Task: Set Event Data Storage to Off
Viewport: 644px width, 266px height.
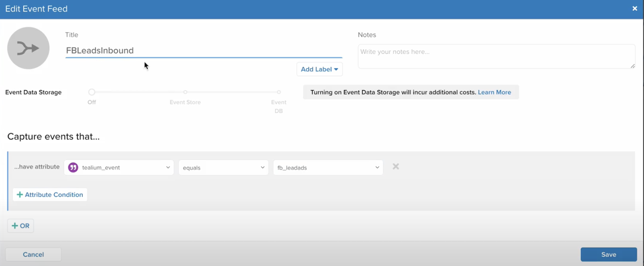Action: pyautogui.click(x=92, y=92)
